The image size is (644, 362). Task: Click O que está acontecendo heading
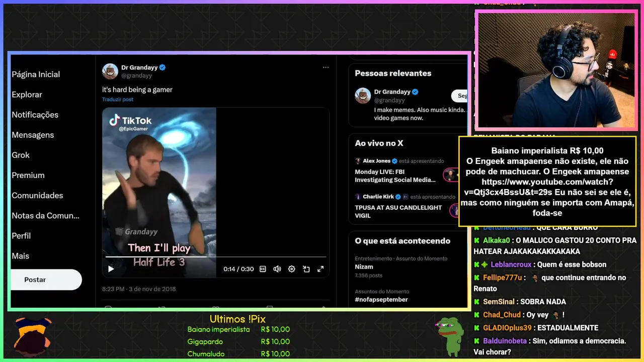403,241
